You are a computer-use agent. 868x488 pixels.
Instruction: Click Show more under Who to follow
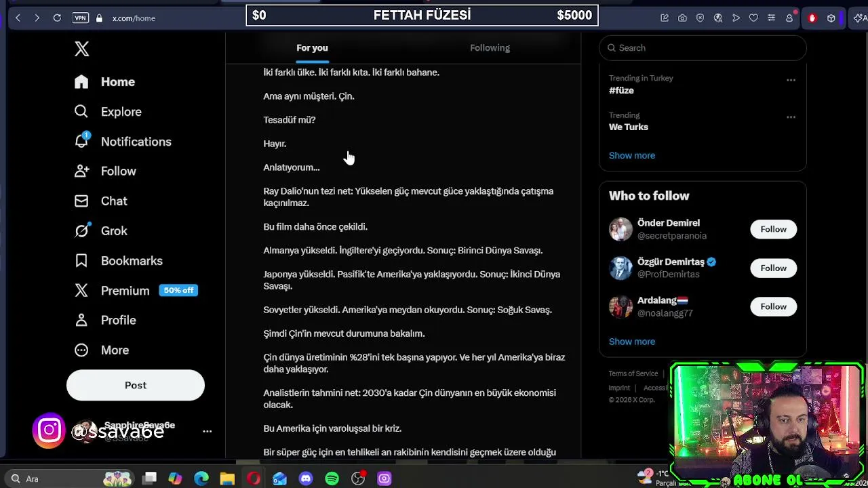pos(632,342)
